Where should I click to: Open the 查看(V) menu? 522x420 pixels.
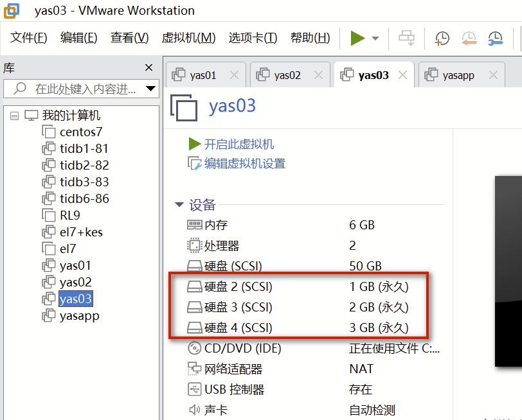pyautogui.click(x=129, y=38)
